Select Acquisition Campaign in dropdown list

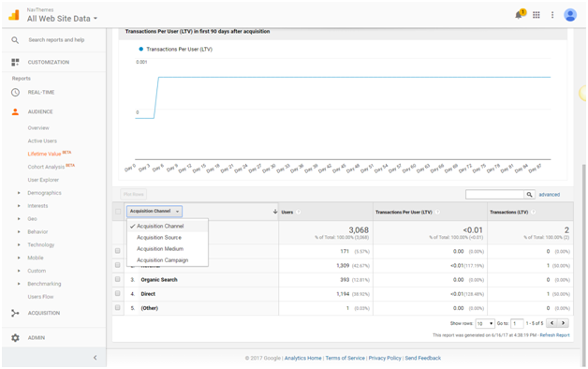(168, 259)
